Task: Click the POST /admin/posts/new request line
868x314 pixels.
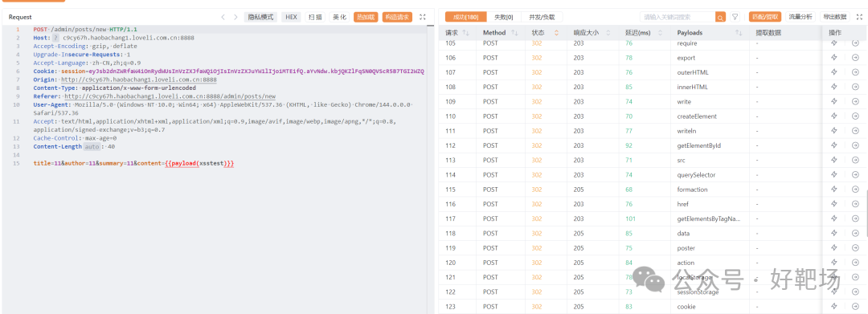Action: [85, 29]
